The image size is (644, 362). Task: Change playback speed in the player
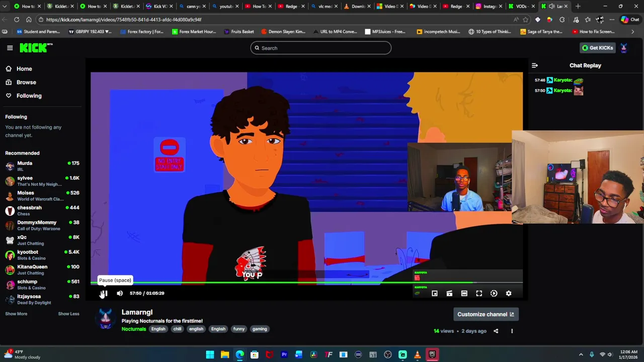pyautogui.click(x=494, y=293)
